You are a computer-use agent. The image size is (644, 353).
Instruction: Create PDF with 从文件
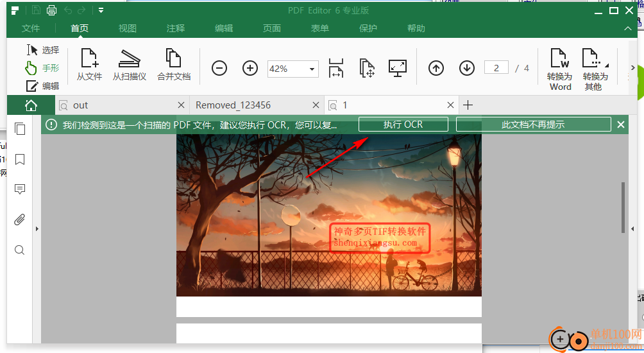pyautogui.click(x=90, y=65)
